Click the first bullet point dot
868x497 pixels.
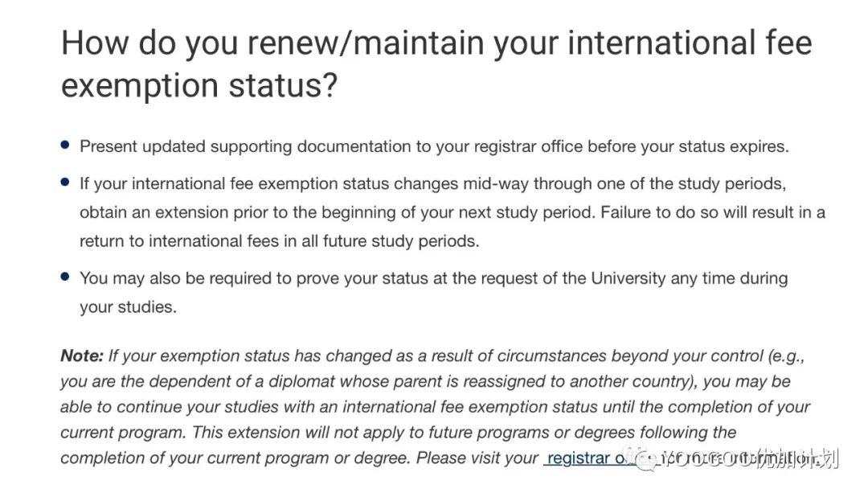coord(65,146)
